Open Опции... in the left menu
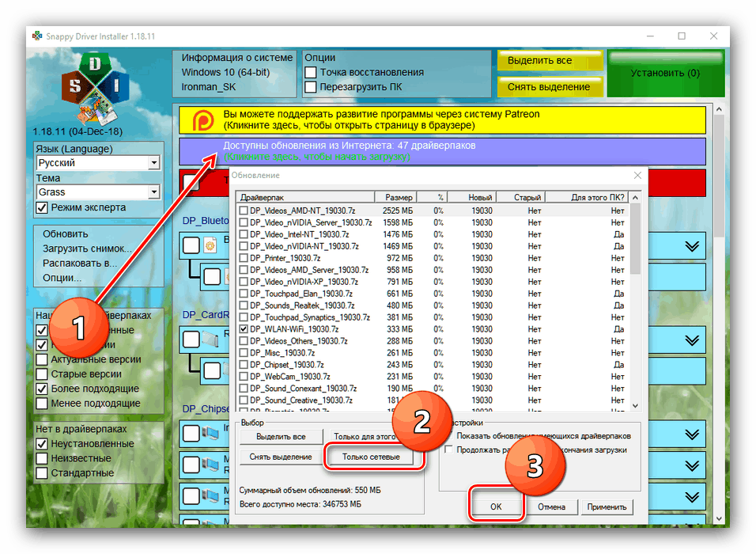 tap(62, 278)
